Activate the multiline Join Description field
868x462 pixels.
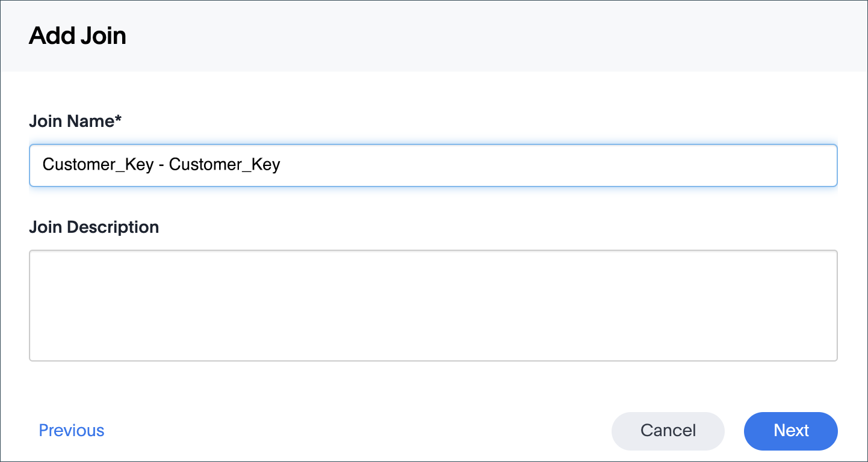click(x=433, y=306)
